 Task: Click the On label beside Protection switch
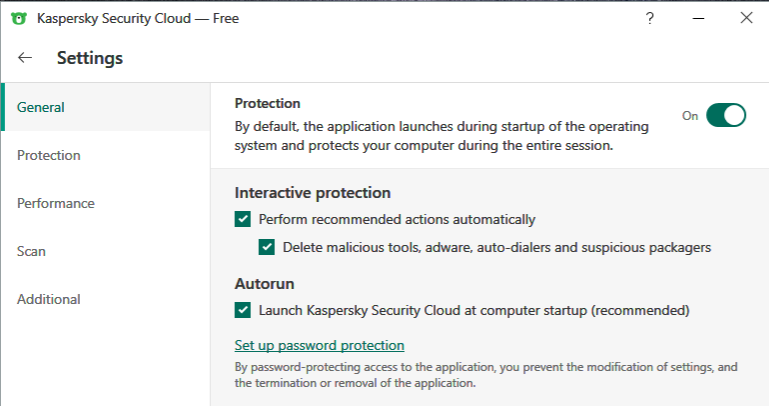coord(690,116)
